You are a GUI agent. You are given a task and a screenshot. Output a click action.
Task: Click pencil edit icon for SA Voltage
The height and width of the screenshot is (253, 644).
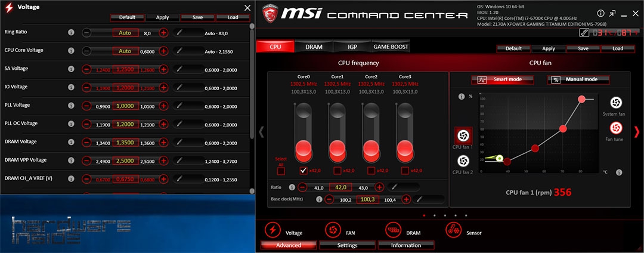179,69
